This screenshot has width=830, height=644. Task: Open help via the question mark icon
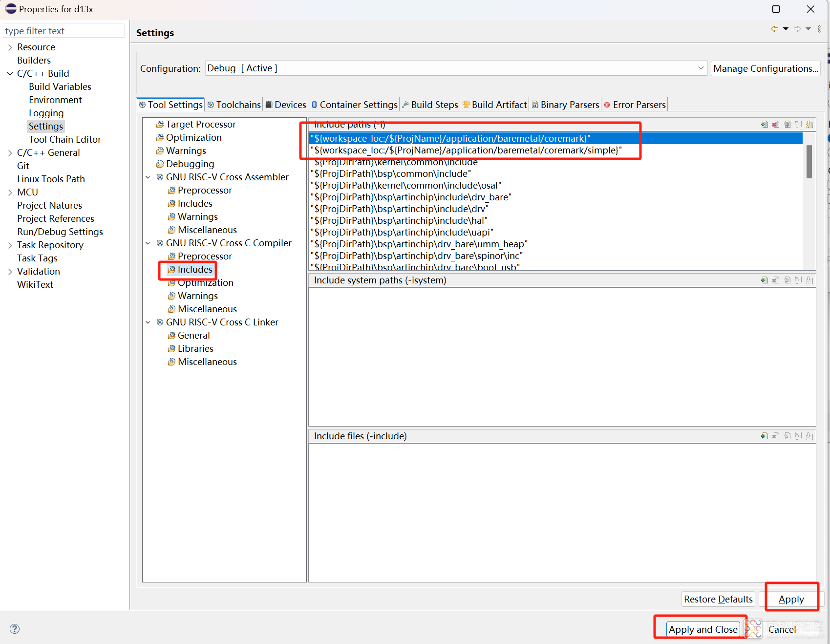coord(15,629)
